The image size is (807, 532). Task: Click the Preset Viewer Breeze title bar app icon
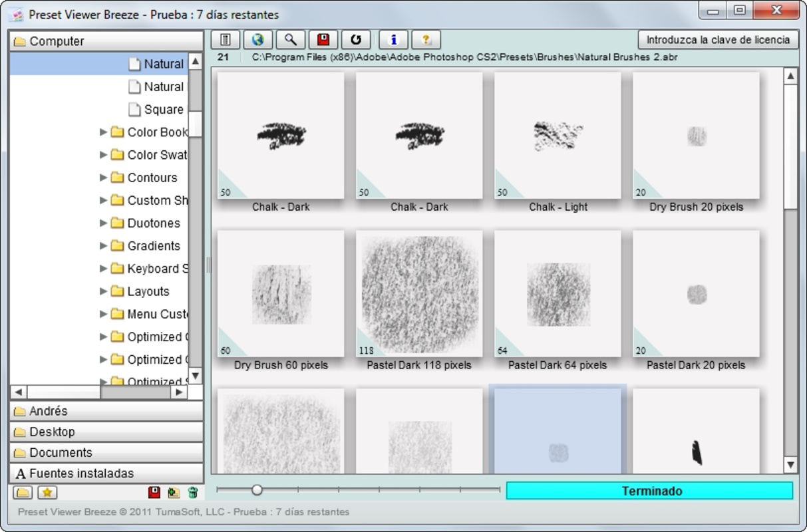(17, 15)
